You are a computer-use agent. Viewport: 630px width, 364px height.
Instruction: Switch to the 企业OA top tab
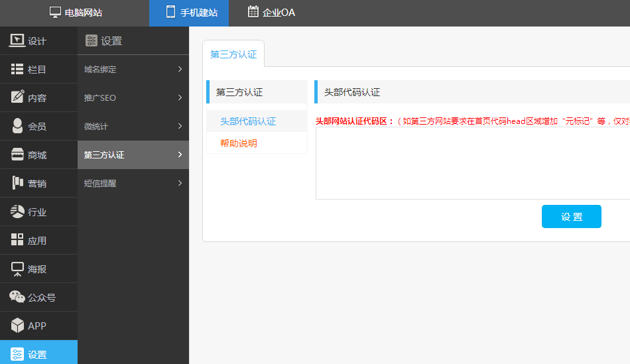[x=271, y=13]
